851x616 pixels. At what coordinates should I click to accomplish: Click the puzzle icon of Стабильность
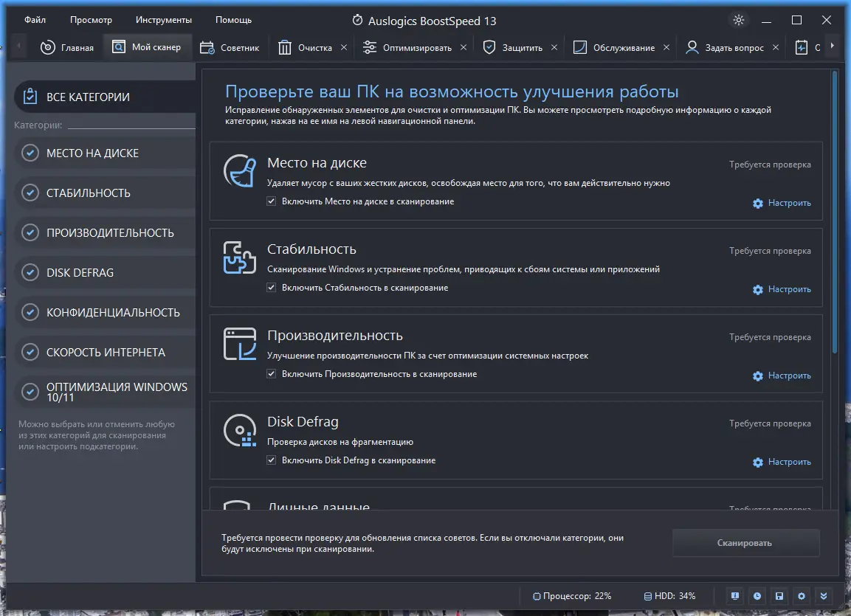coord(240,257)
